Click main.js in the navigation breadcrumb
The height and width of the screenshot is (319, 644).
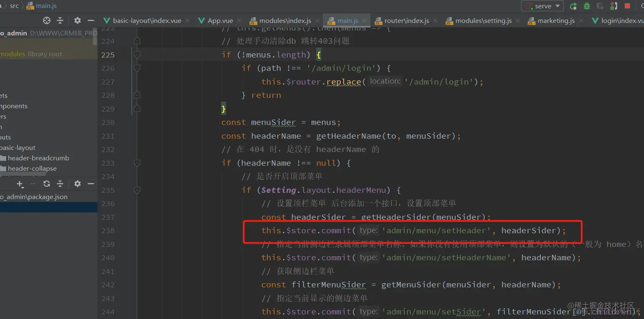pos(42,6)
